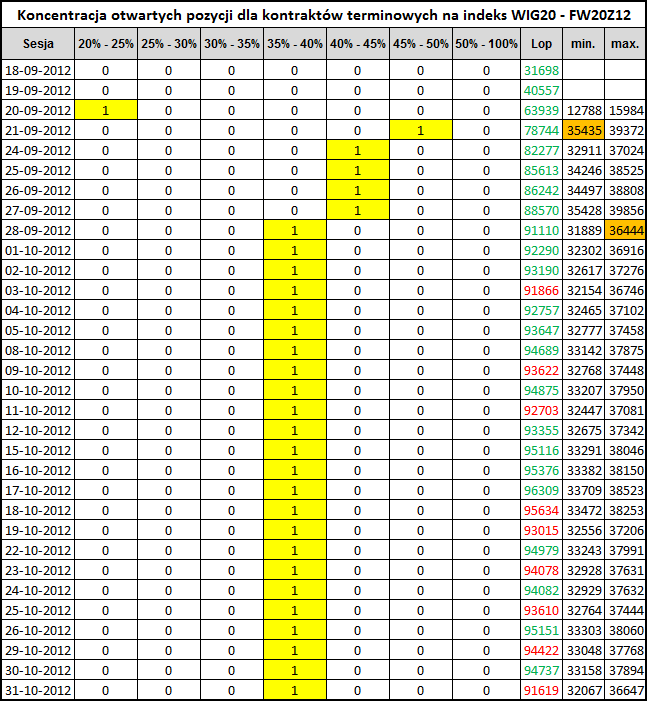Viewport: 647px width, 701px height.
Task: Select red Lop value 94078
Action: coord(541,570)
